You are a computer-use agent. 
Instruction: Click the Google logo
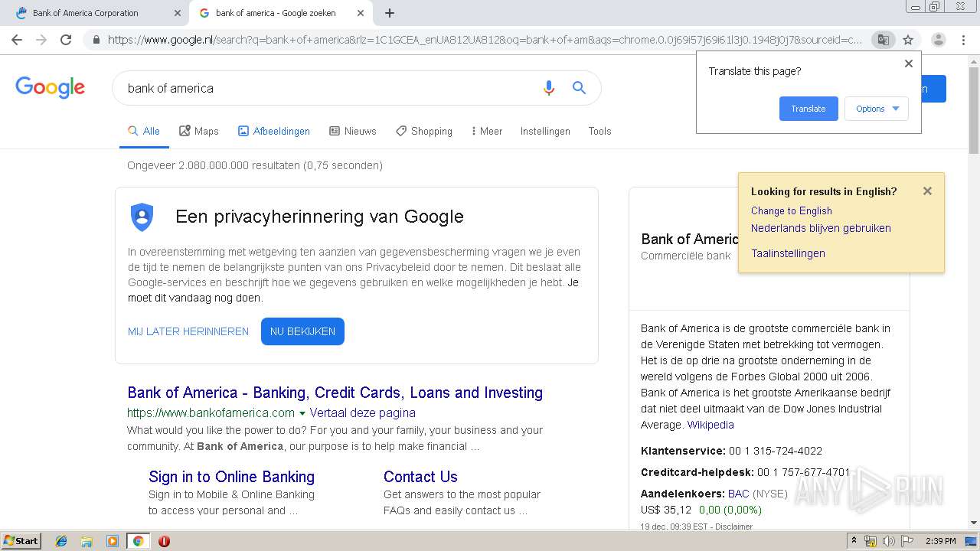(50, 87)
